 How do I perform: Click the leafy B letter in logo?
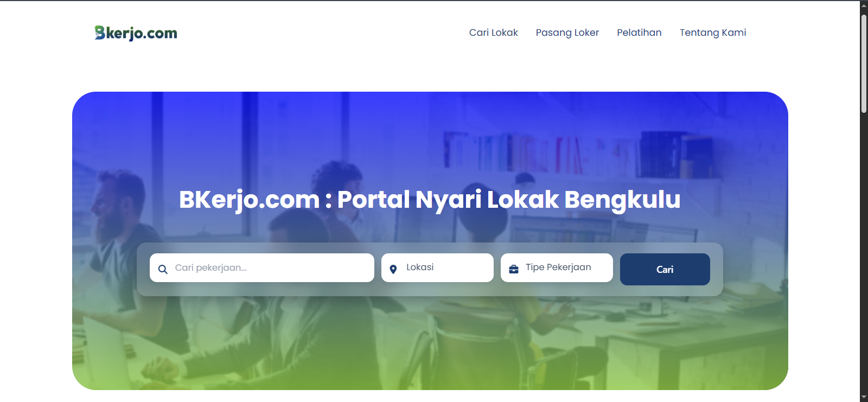pos(100,33)
